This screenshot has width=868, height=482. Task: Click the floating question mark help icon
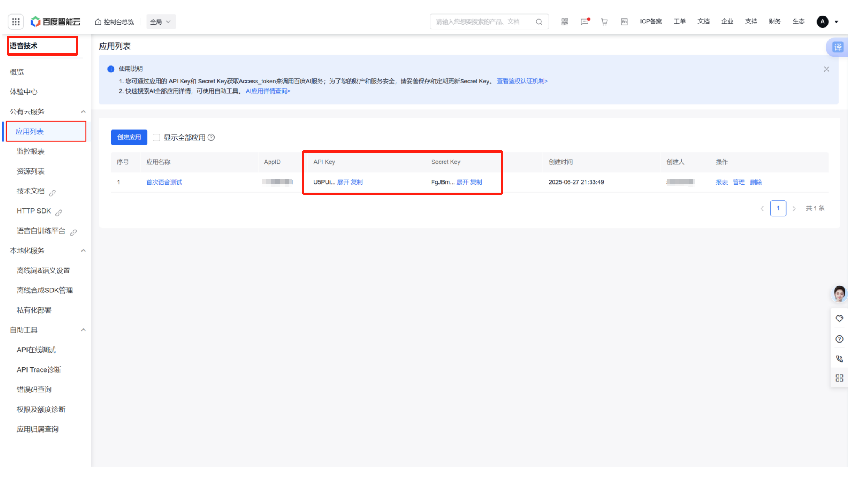tap(839, 339)
